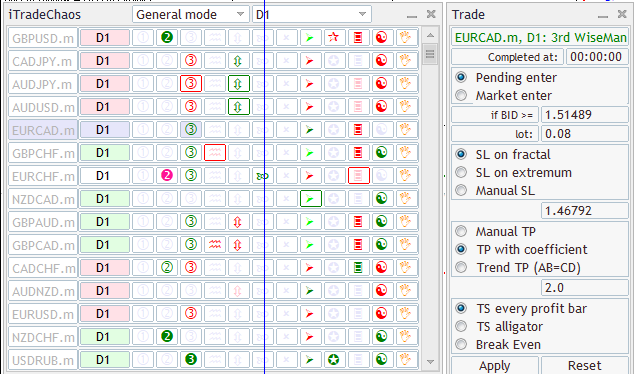Enable the TS alligator trailing stop

[461, 326]
